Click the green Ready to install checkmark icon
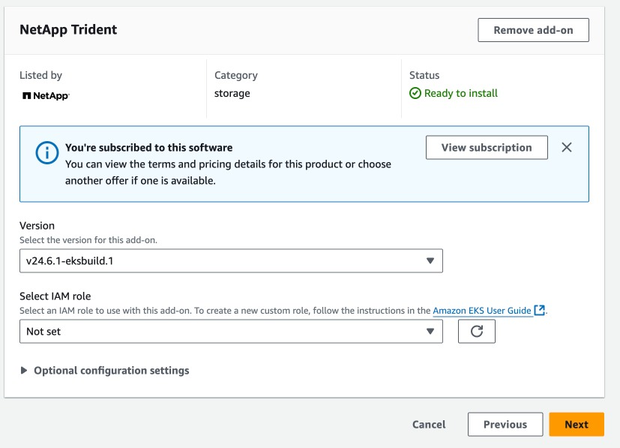Image resolution: width=620 pixels, height=448 pixels. pos(415,94)
